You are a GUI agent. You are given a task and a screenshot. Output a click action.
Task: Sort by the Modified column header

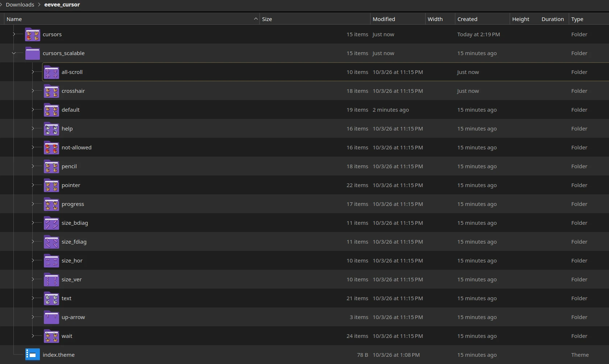pos(398,19)
